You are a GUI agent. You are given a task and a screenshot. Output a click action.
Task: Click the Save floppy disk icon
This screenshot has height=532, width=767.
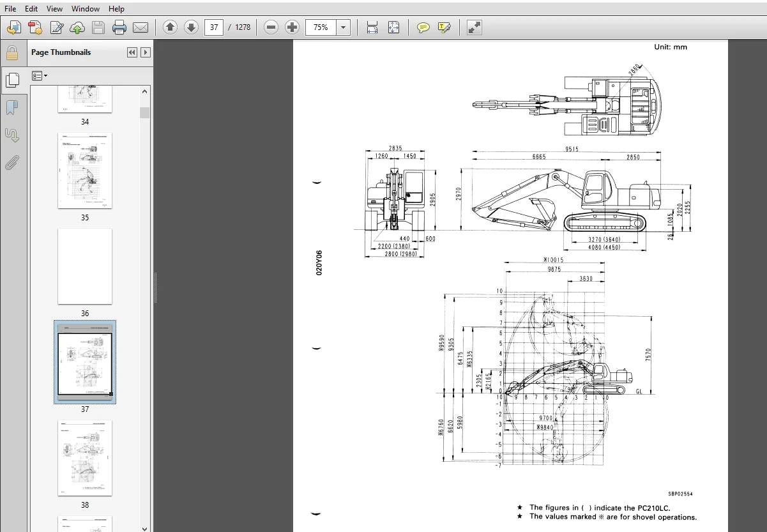(98, 27)
